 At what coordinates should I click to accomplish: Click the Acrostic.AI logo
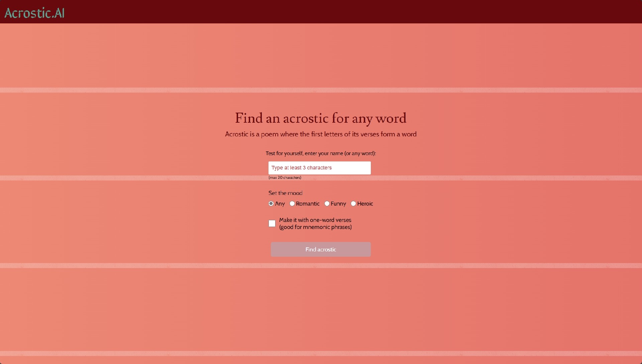(34, 13)
